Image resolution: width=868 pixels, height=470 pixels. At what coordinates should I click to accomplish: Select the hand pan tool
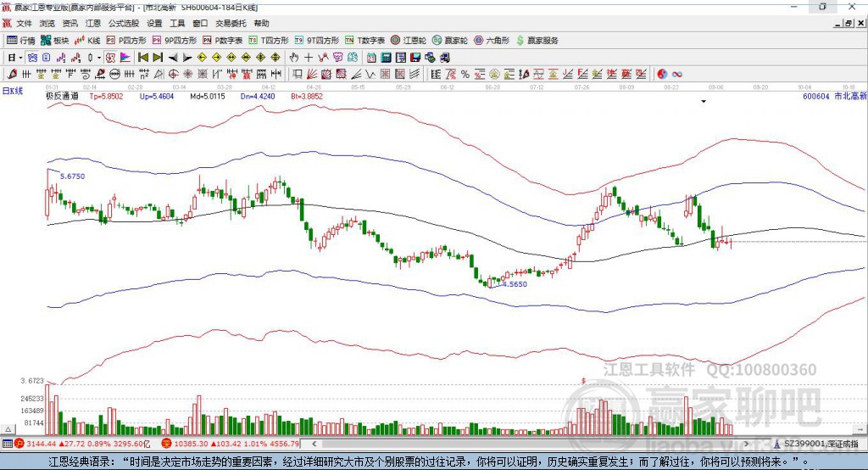point(294,58)
